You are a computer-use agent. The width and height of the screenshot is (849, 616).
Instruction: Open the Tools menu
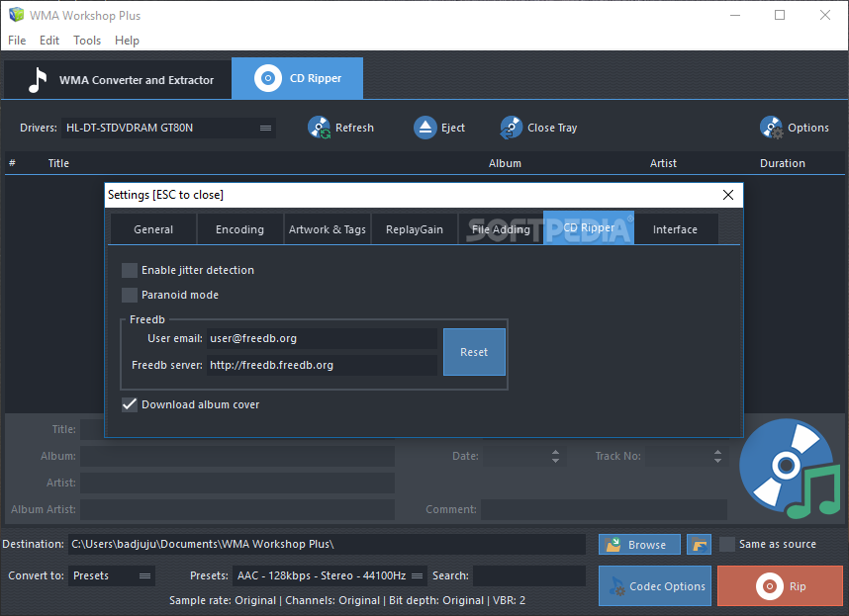pos(87,41)
